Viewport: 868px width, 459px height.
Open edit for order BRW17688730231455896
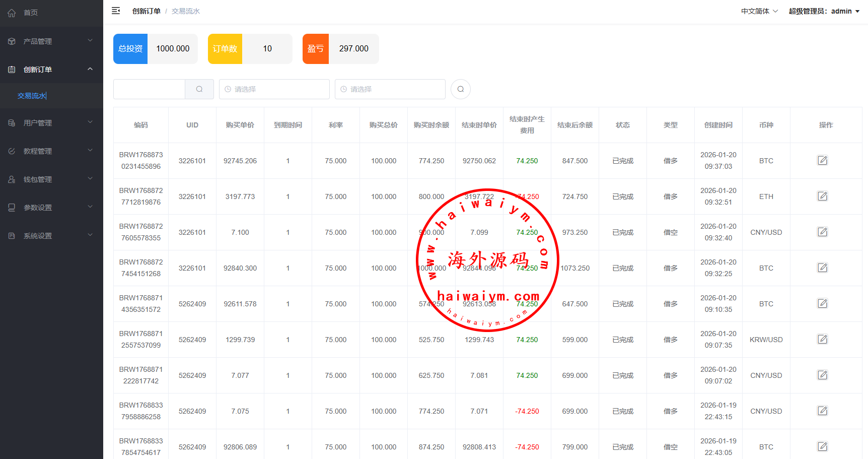click(822, 161)
